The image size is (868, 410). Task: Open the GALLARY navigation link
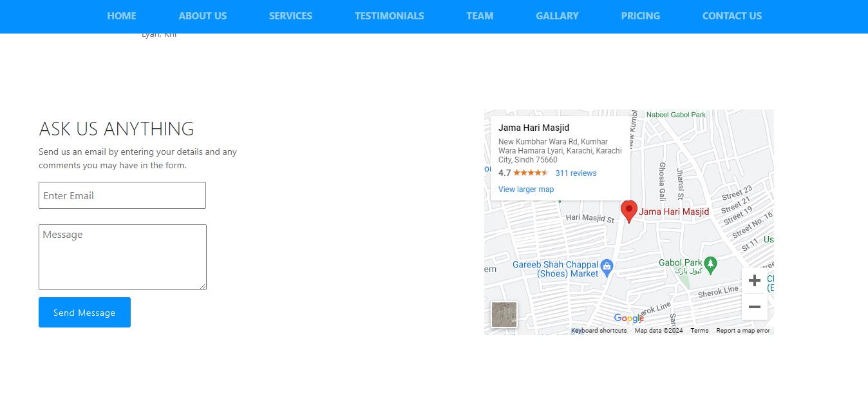(557, 16)
